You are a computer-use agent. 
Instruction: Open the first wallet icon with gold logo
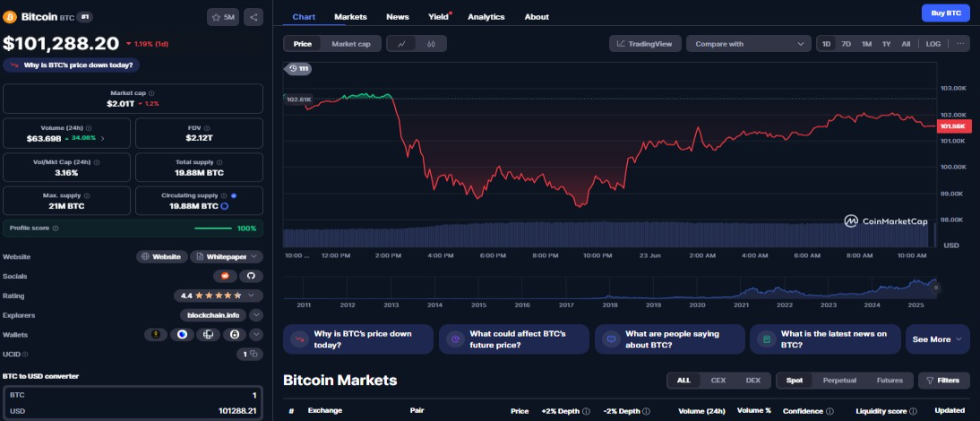coord(156,335)
